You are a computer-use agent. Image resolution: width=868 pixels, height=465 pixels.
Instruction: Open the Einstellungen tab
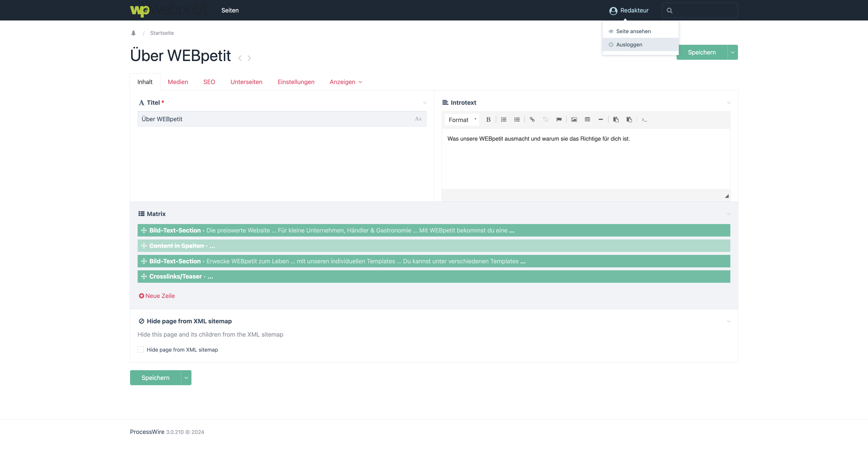pos(296,82)
